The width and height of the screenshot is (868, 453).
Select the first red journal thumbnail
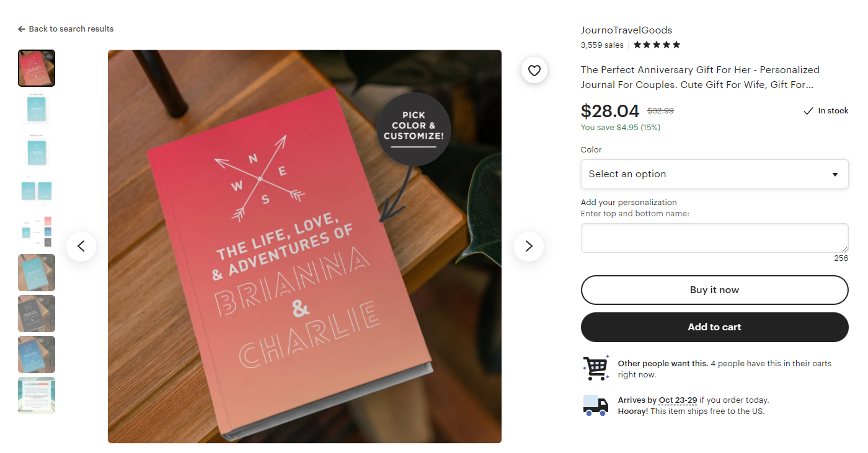[37, 68]
